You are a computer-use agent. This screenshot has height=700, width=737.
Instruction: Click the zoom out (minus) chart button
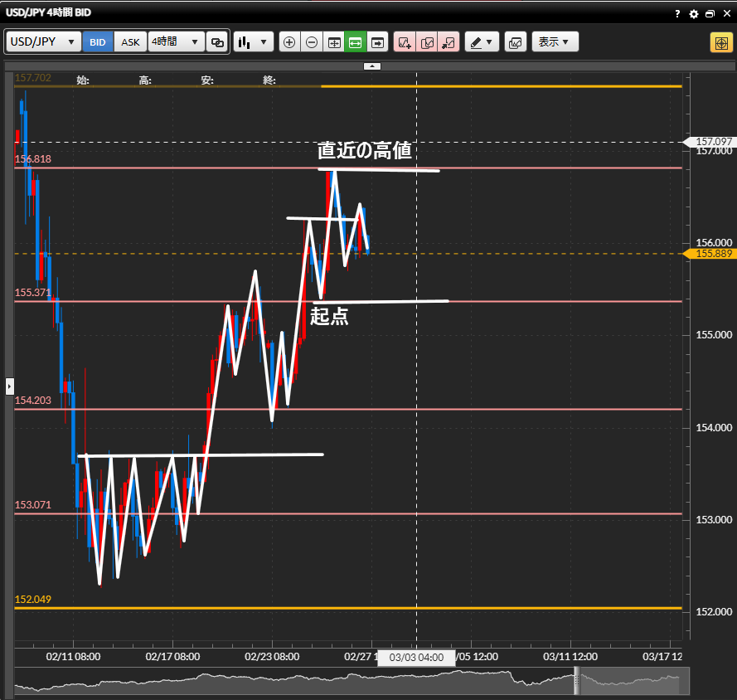tap(312, 42)
